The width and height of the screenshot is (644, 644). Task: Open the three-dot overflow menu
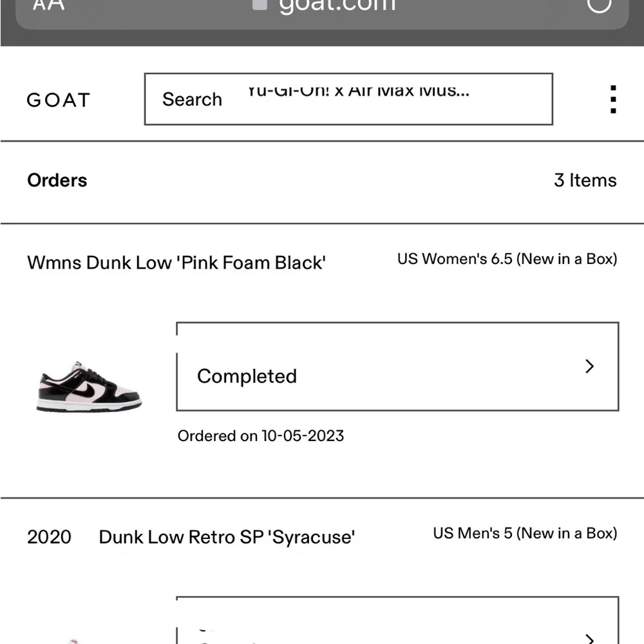pos(613,99)
